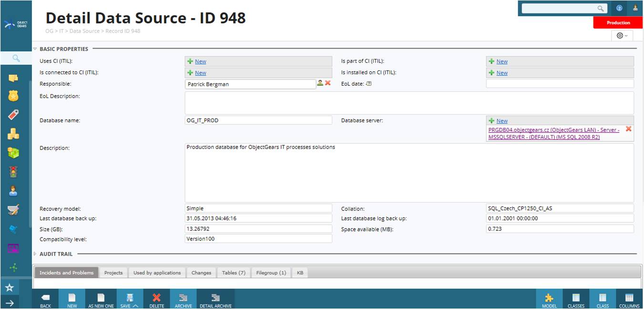Click the red Production environment badge

[618, 22]
